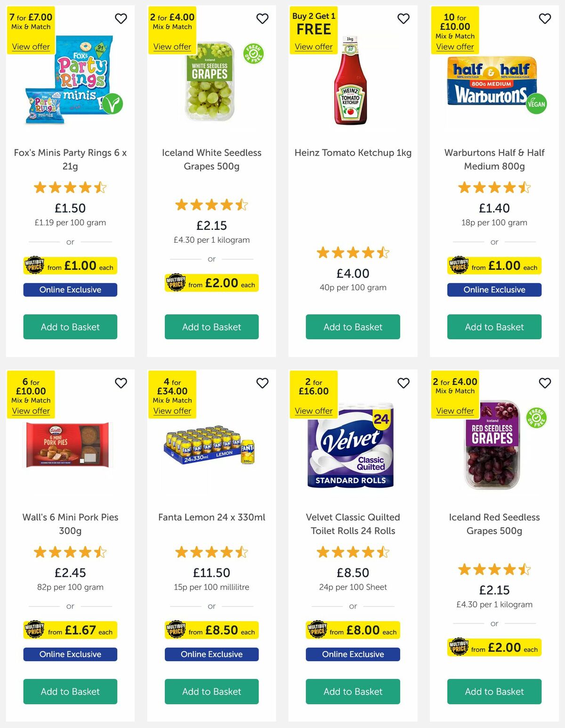Add Iceland Red Seedless Grapes to basket
The width and height of the screenshot is (565, 728).
coord(494,691)
